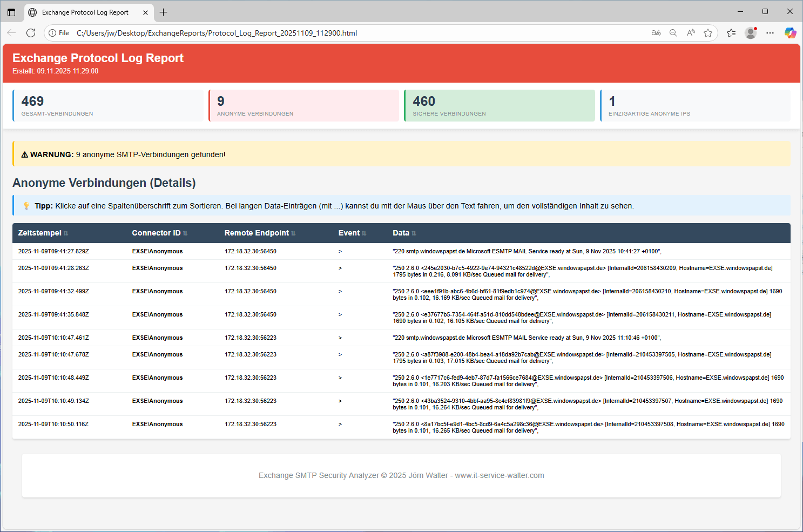
Task: Select the Exchange Protocol Log Report tab
Action: click(85, 12)
